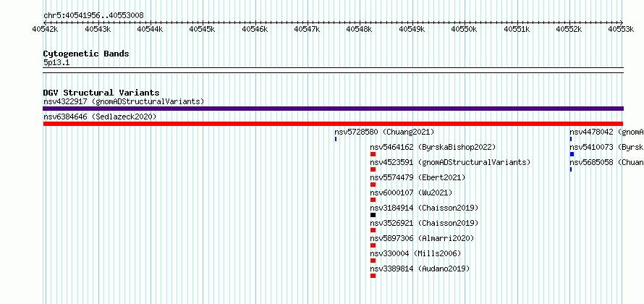Click the Cytogenetic Bands track title
The image size is (644, 304).
click(86, 54)
